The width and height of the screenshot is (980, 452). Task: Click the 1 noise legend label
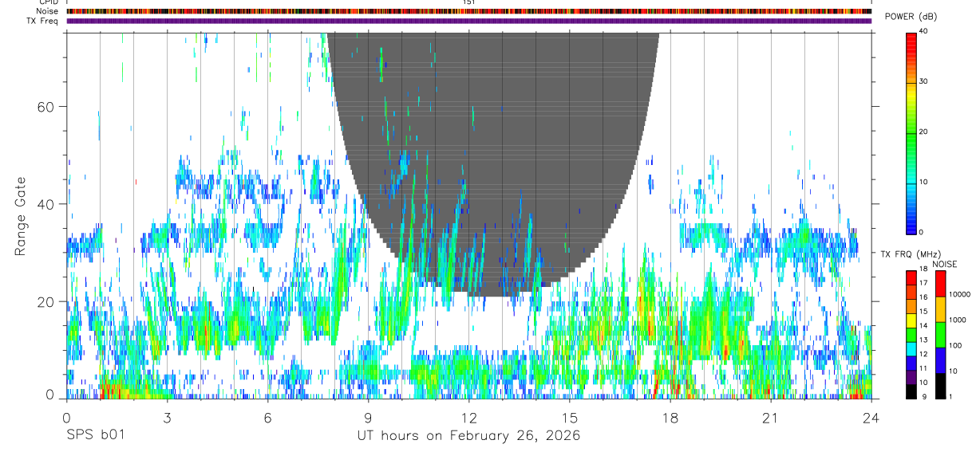950,397
